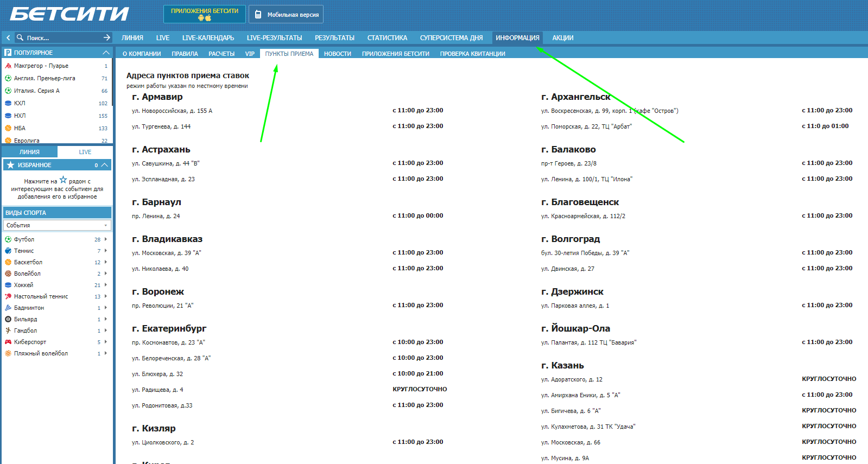Expand the Киберспорт arrow

point(106,342)
